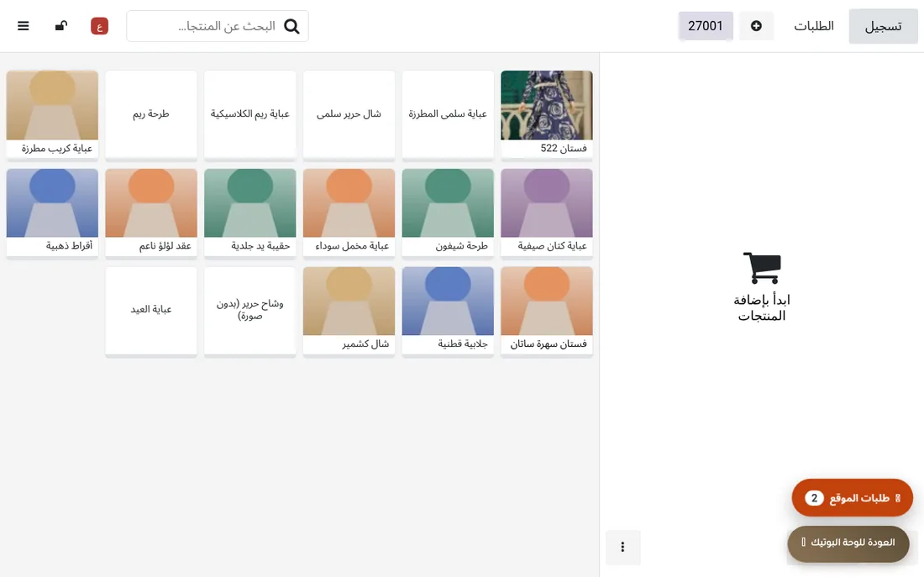
Task: Add product شال كشمير
Action: click(x=349, y=312)
